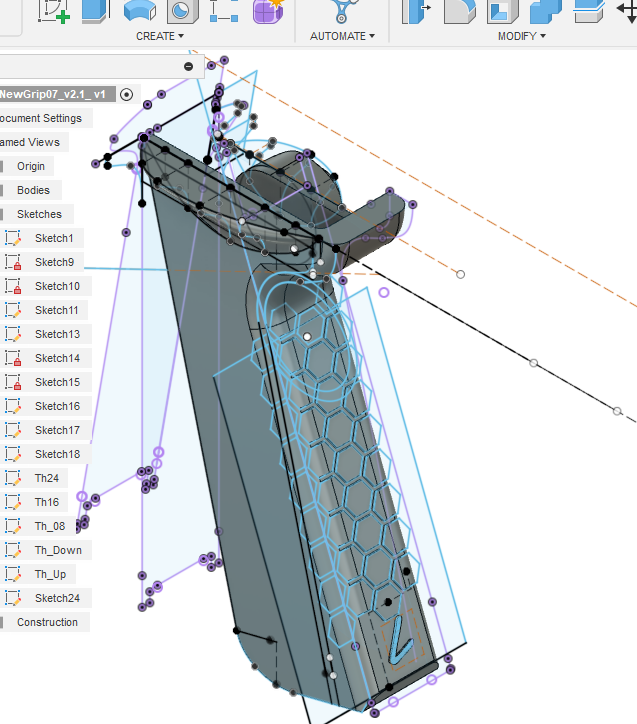Click the Create Sketch toolbar icon
This screenshot has width=637, height=724.
pos(54,10)
